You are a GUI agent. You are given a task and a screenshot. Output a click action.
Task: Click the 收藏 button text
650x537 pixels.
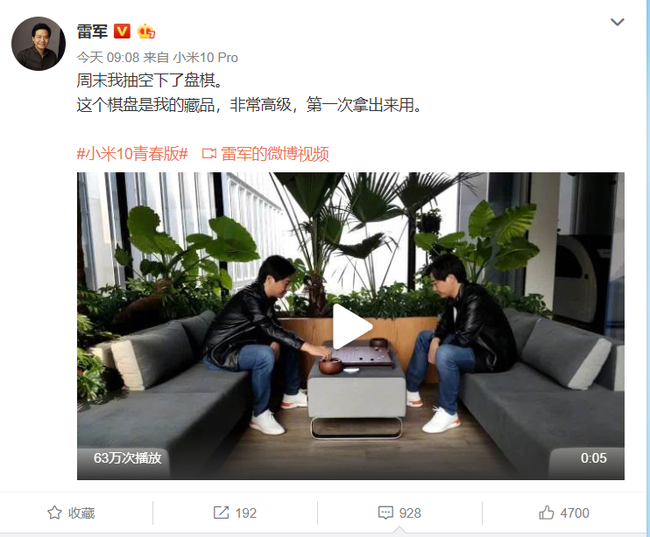pyautogui.click(x=81, y=513)
